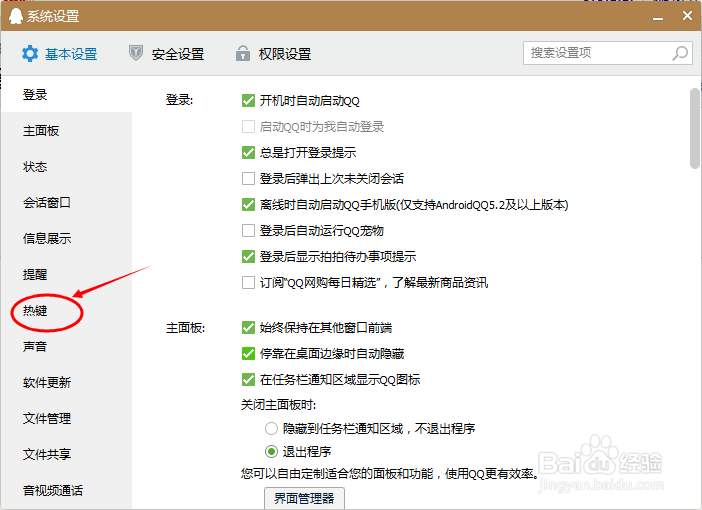Check 登录后弹出上次未关闭会话

[x=248, y=179]
